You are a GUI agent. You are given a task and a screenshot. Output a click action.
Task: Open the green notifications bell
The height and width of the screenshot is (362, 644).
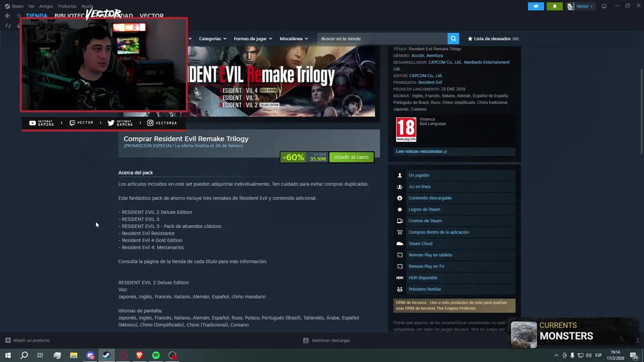point(554,6)
